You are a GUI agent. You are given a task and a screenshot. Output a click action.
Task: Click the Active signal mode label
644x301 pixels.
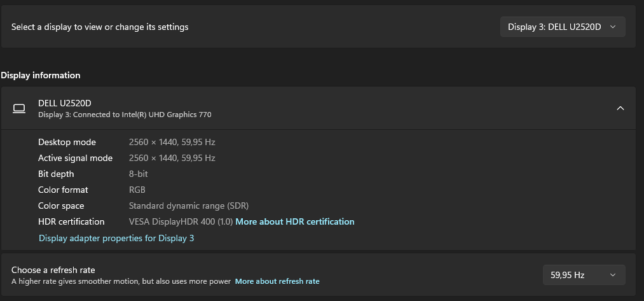(75, 158)
